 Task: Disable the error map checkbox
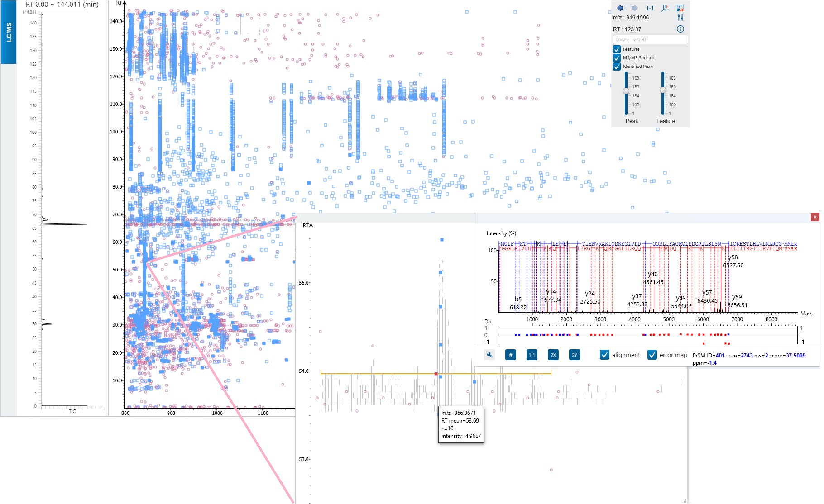[x=652, y=355]
